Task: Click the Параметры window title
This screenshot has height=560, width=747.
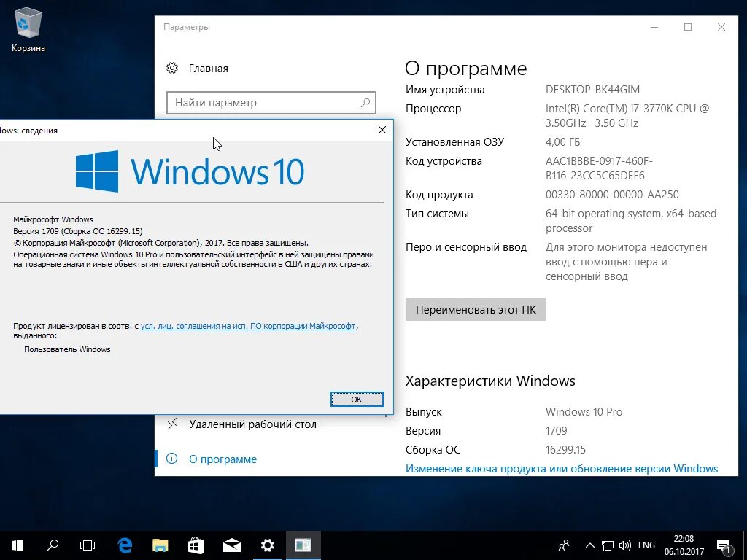Action: [x=186, y=27]
